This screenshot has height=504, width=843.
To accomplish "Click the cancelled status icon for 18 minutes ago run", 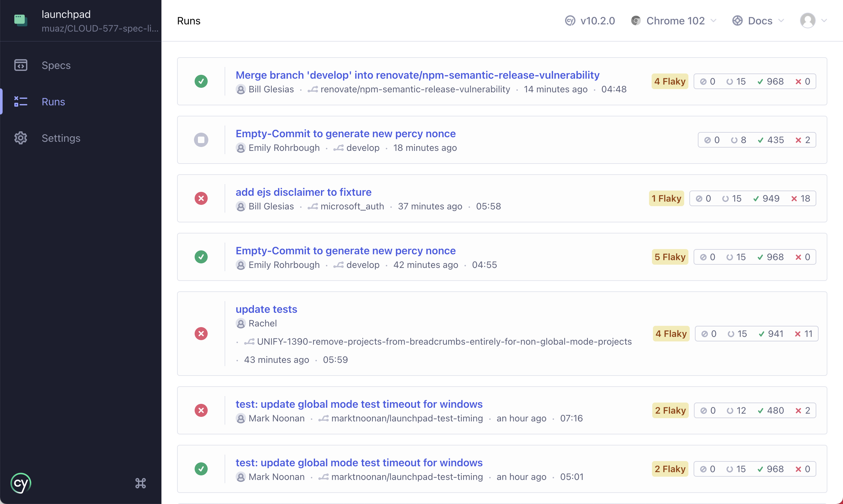I will point(201,140).
